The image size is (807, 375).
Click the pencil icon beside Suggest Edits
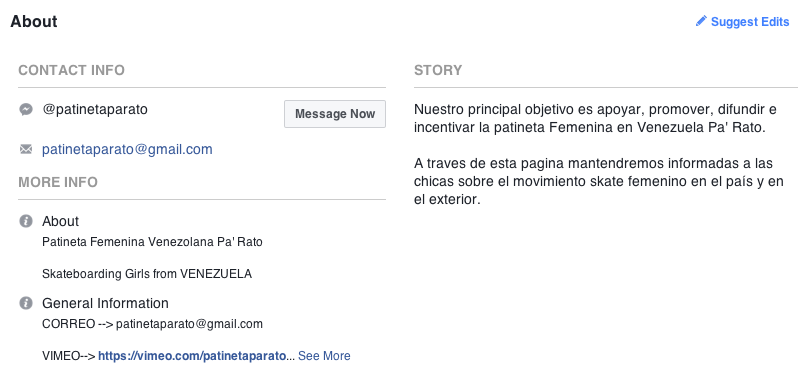701,21
